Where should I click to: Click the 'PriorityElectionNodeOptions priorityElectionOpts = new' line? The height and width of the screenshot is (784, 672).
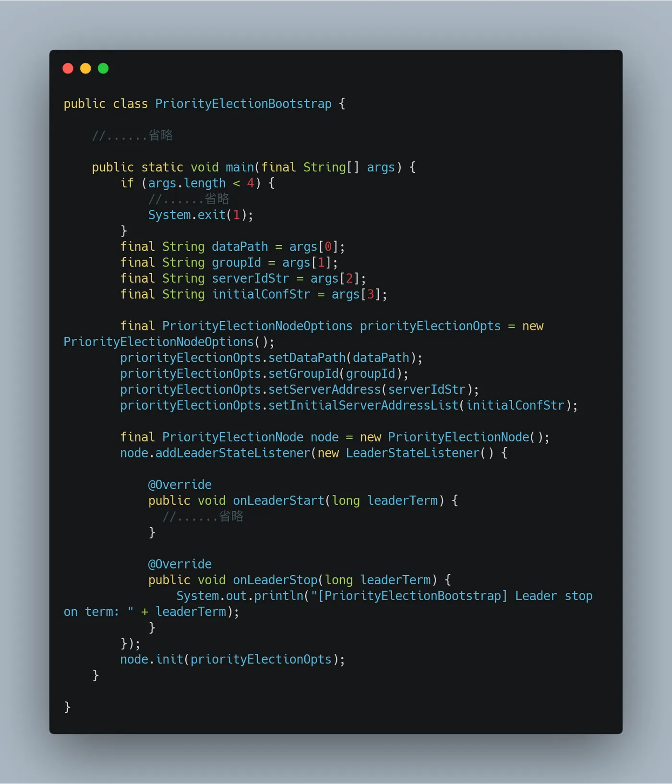332,326
